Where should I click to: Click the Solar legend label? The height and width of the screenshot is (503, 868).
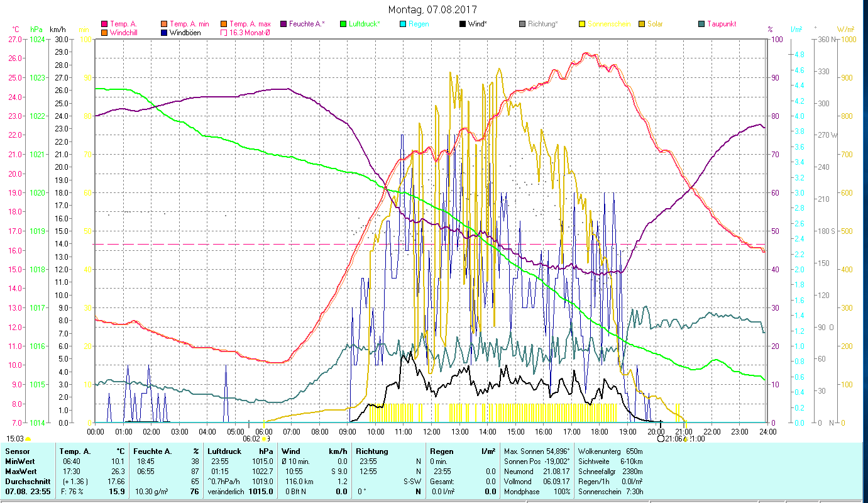(x=655, y=24)
